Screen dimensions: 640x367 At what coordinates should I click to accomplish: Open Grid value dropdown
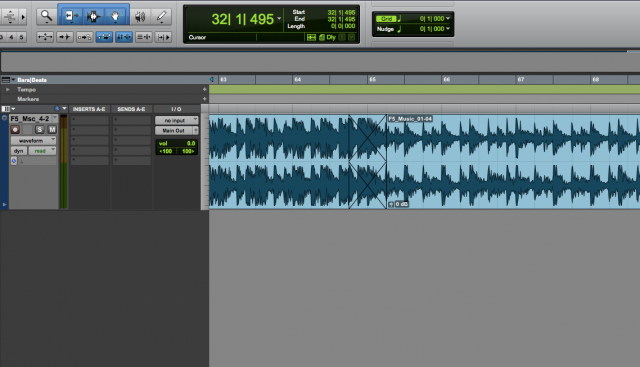point(448,18)
